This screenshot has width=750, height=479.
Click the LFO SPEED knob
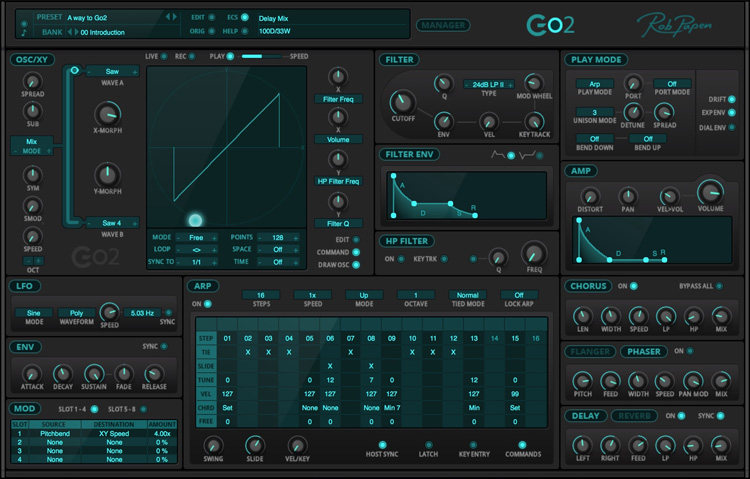(x=110, y=312)
